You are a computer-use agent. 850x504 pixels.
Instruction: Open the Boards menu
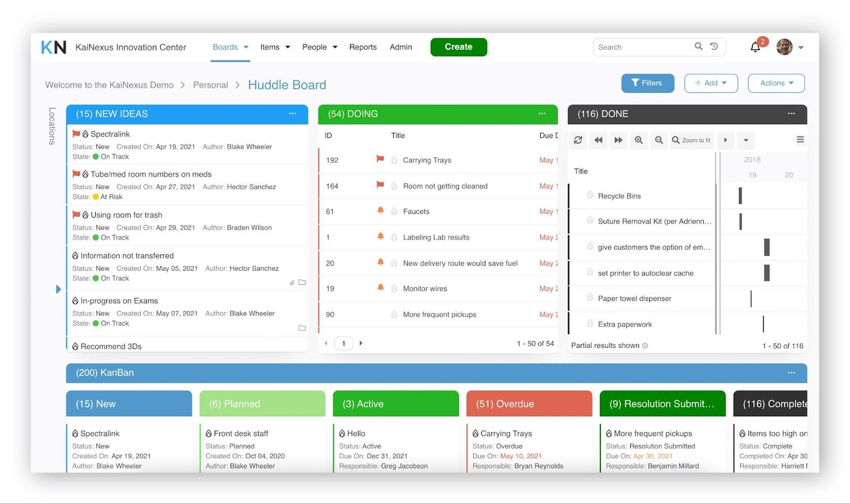click(230, 47)
